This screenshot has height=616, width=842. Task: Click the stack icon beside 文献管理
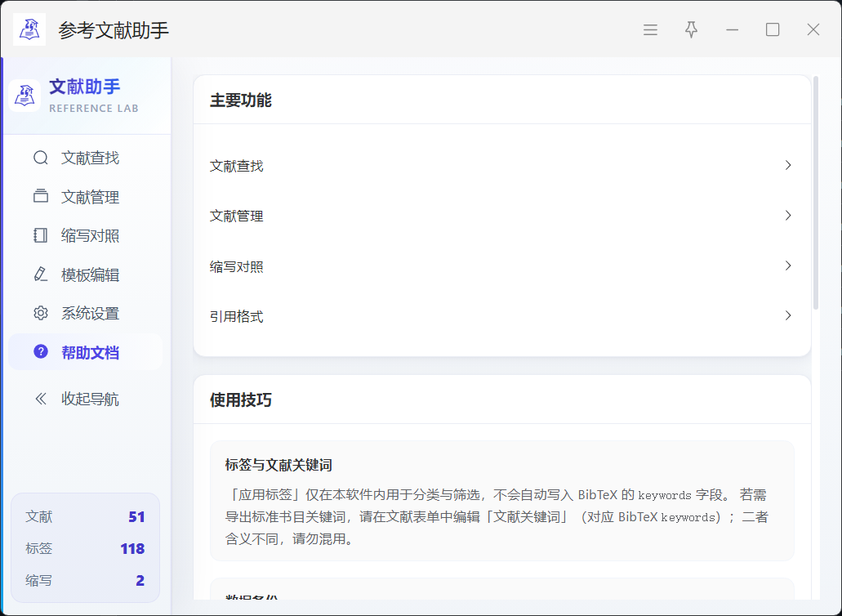(x=40, y=197)
